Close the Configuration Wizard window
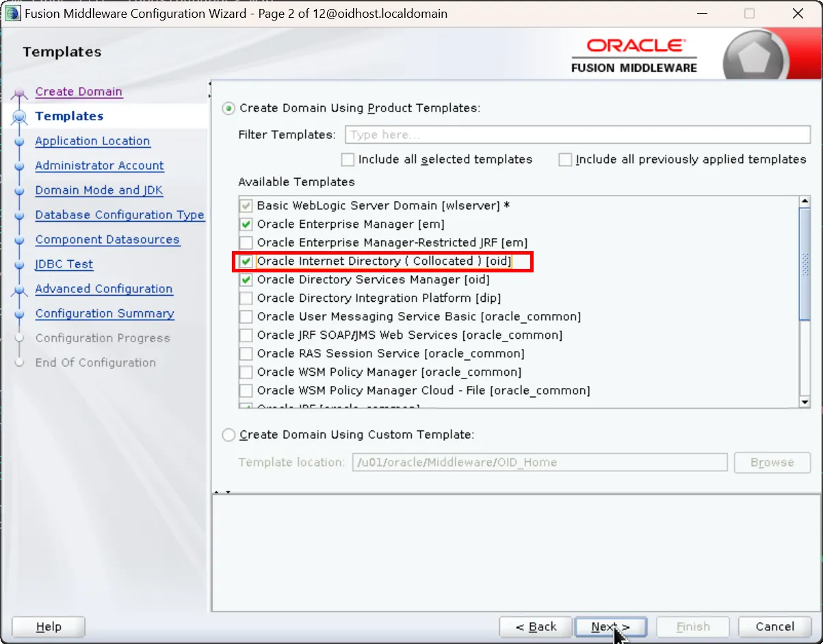823x644 pixels. [x=797, y=14]
